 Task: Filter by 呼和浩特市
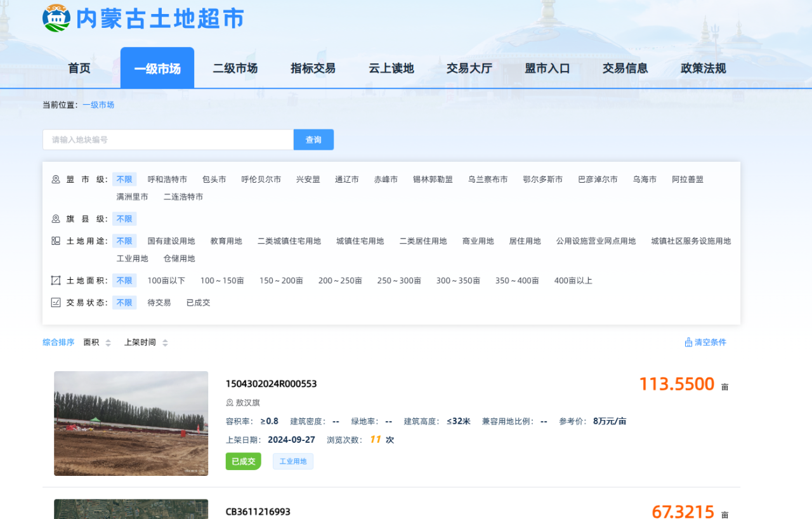click(167, 180)
